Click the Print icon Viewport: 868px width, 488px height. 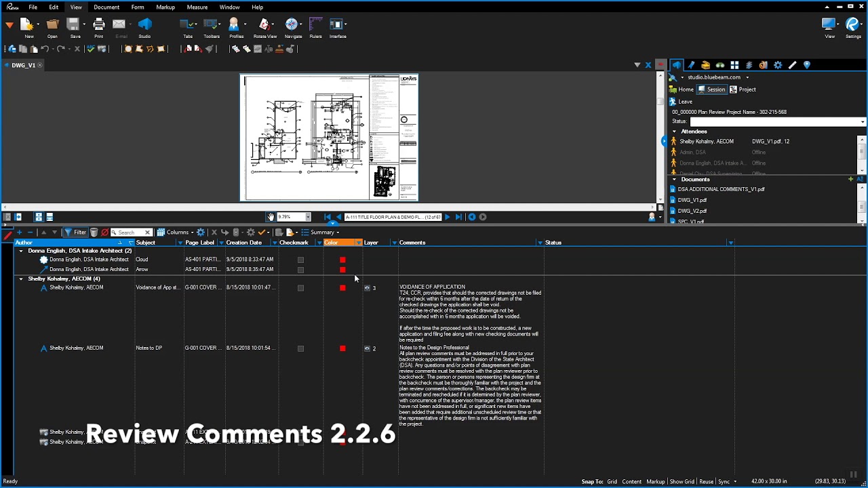pyautogui.click(x=99, y=25)
